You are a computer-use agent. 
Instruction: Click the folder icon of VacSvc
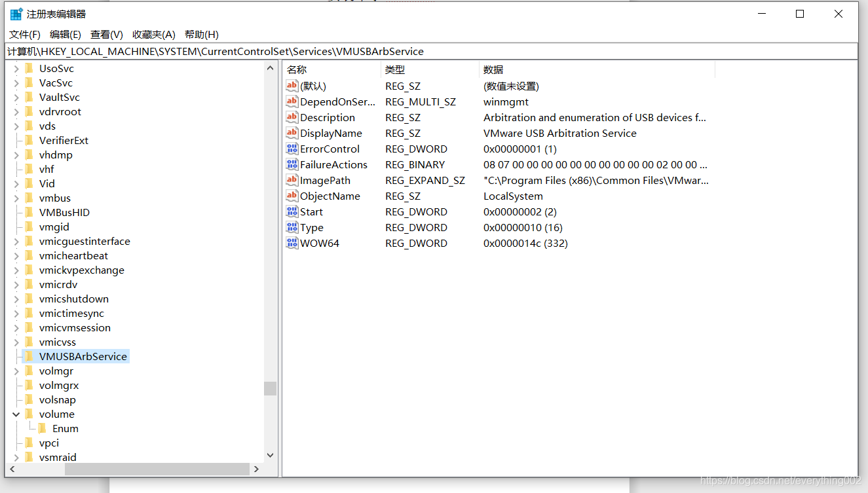point(29,82)
